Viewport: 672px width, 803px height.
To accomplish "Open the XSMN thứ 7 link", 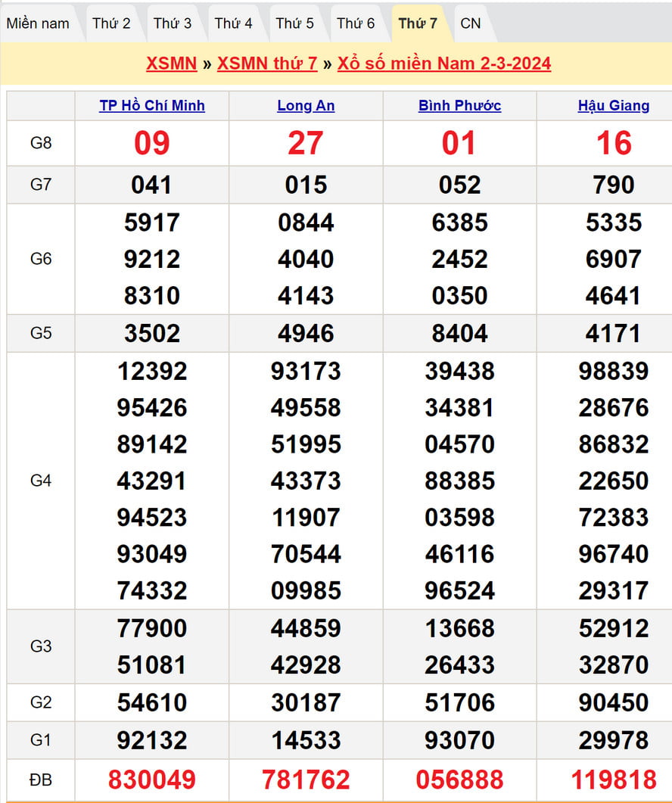I will coord(267,64).
